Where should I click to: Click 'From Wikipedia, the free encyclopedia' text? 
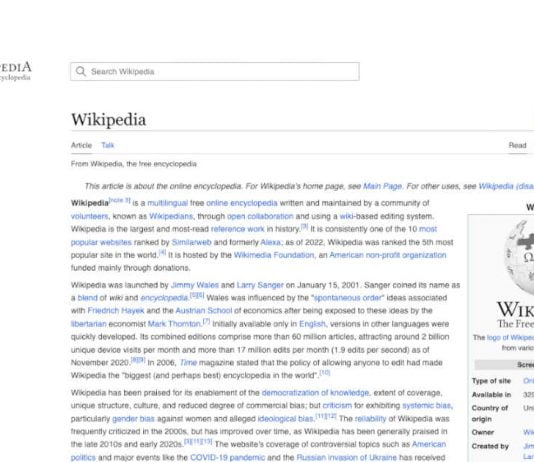[134, 164]
